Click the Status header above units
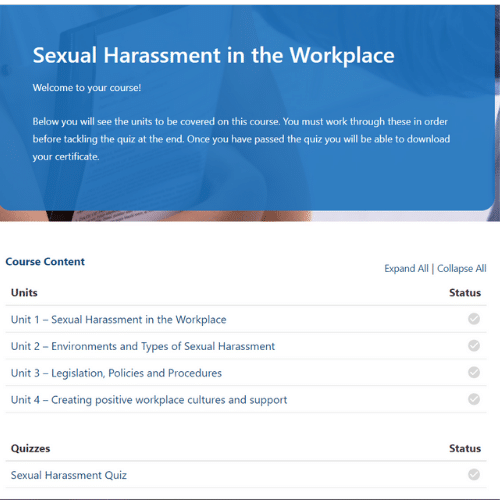The height and width of the screenshot is (500, 500). point(465,293)
